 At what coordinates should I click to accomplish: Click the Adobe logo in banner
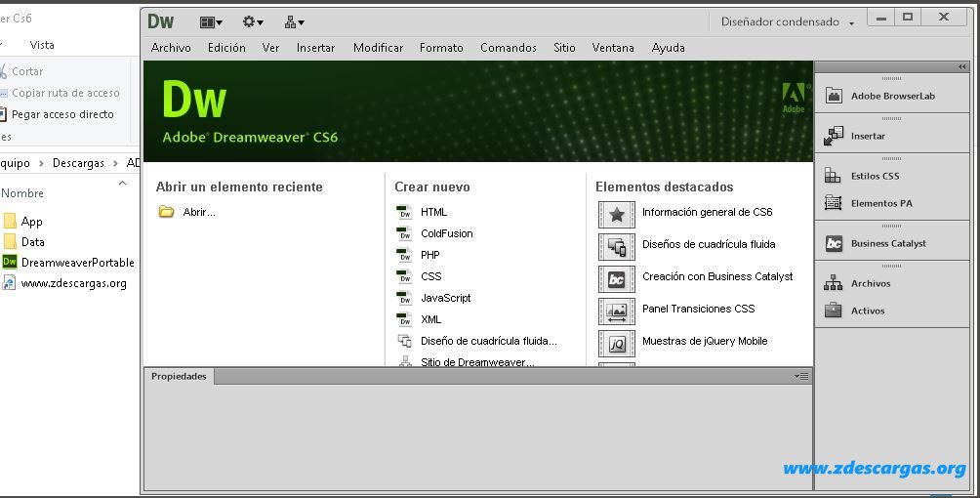[x=794, y=99]
